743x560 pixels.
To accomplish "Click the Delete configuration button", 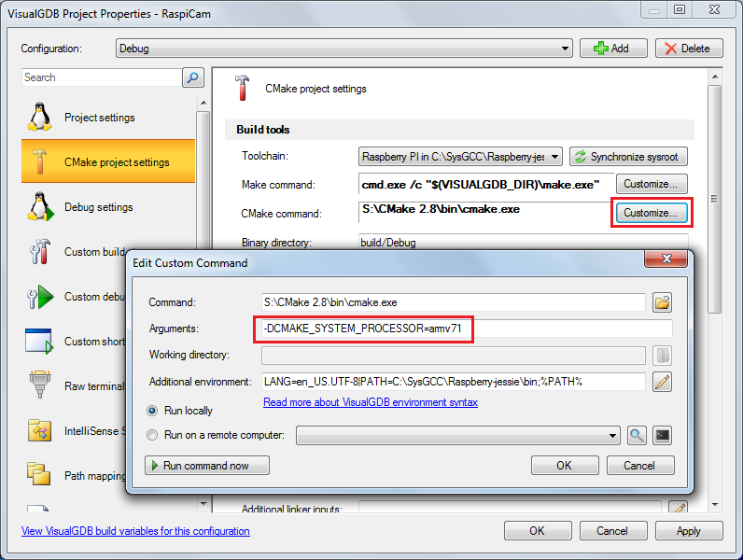I will tap(689, 49).
